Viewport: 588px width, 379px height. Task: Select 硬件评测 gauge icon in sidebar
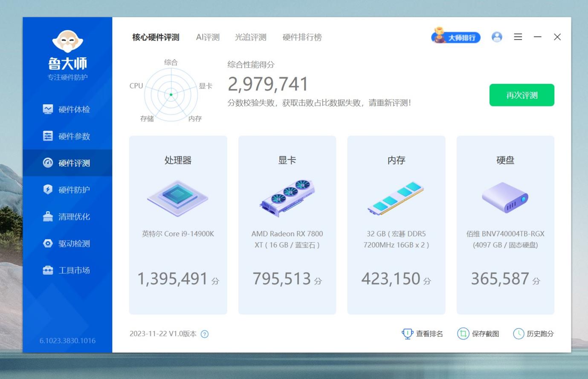point(48,163)
